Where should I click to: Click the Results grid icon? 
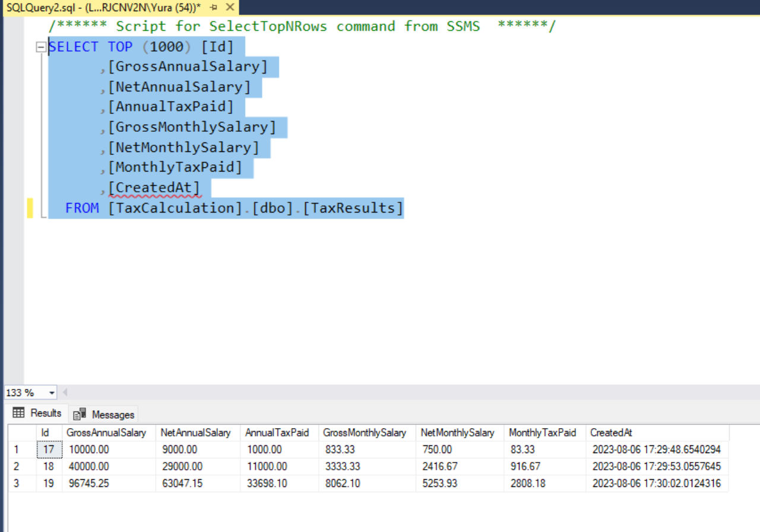coord(20,413)
